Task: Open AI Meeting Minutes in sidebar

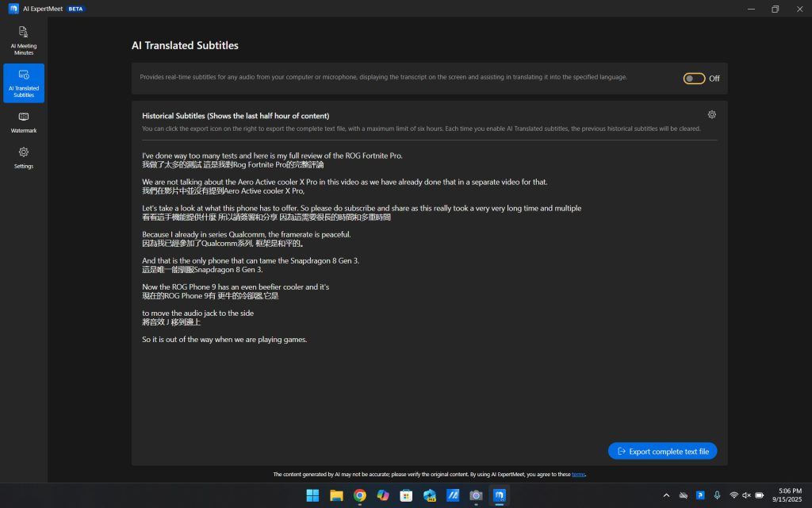Action: coord(24,40)
